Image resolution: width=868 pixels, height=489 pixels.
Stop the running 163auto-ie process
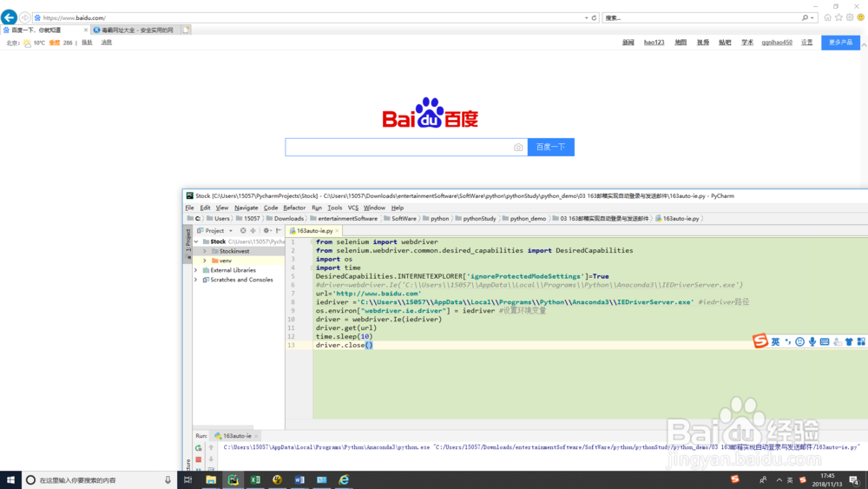(x=198, y=459)
